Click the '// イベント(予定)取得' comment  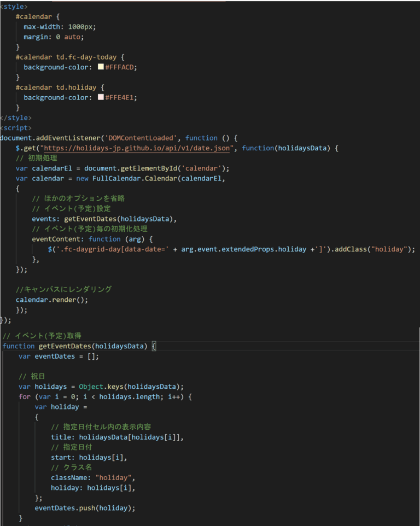tap(42, 336)
